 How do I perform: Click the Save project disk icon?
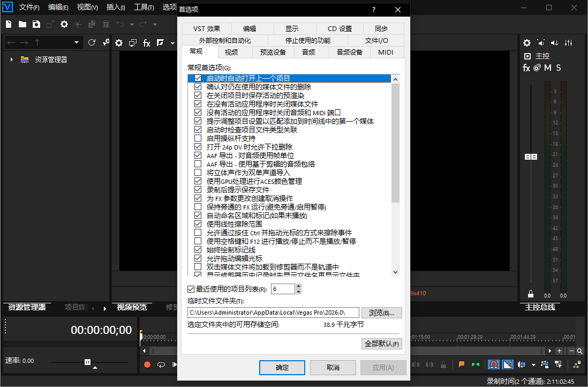tap(36, 24)
